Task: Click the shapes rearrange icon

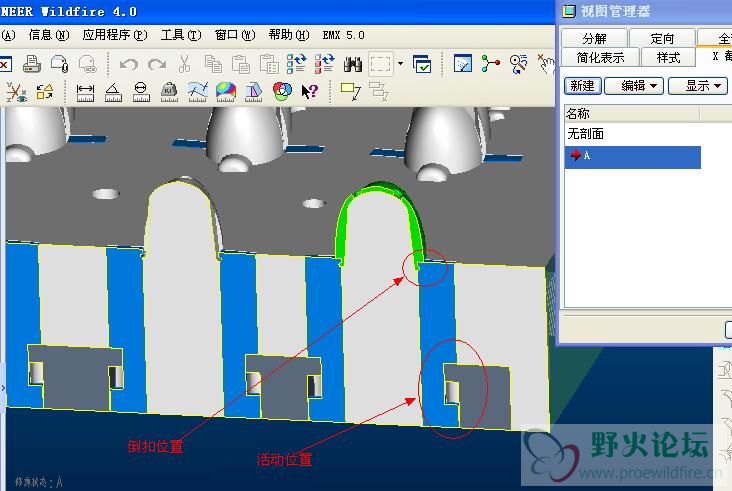Action: click(45, 91)
